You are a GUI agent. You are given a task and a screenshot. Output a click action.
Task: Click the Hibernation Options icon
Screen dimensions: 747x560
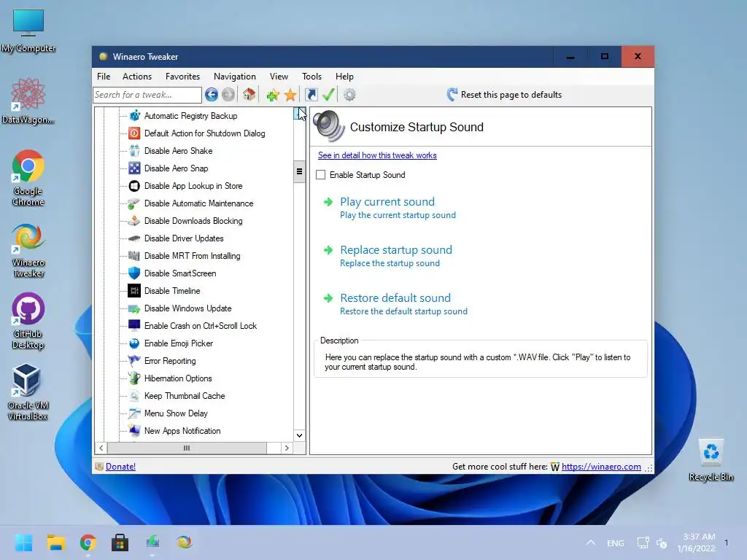pyautogui.click(x=134, y=378)
